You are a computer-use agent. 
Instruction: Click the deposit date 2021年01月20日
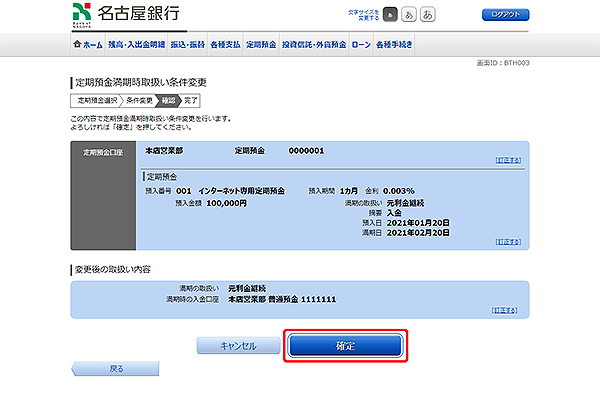pos(418,223)
